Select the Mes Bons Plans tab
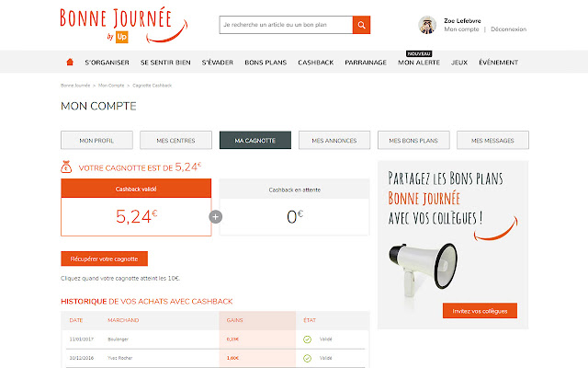The width and height of the screenshot is (588, 368). (413, 140)
